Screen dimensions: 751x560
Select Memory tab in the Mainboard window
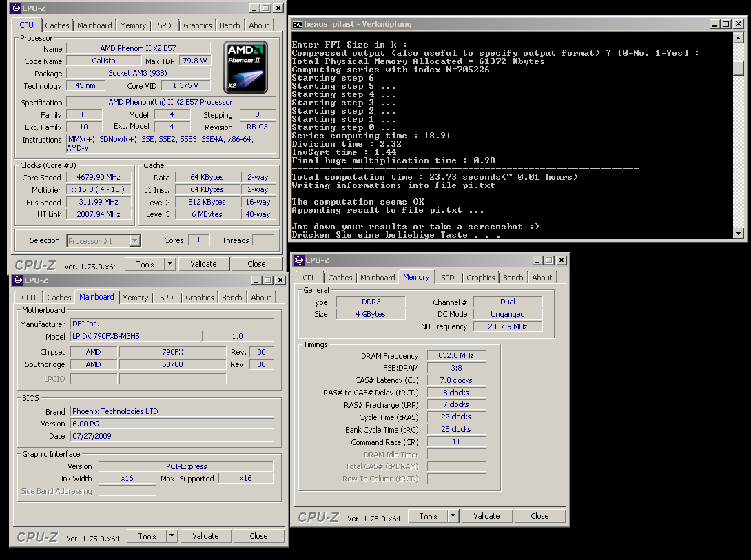point(134,298)
